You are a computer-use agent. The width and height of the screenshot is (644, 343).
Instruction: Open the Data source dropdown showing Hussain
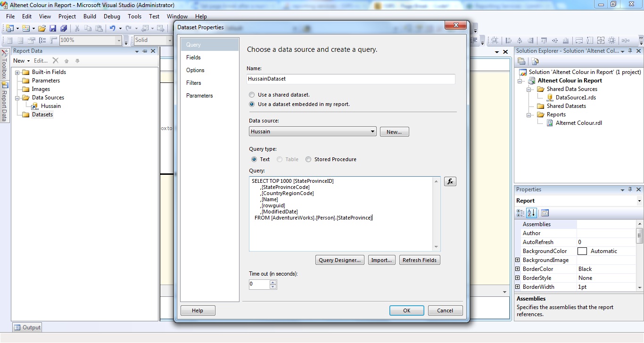372,131
